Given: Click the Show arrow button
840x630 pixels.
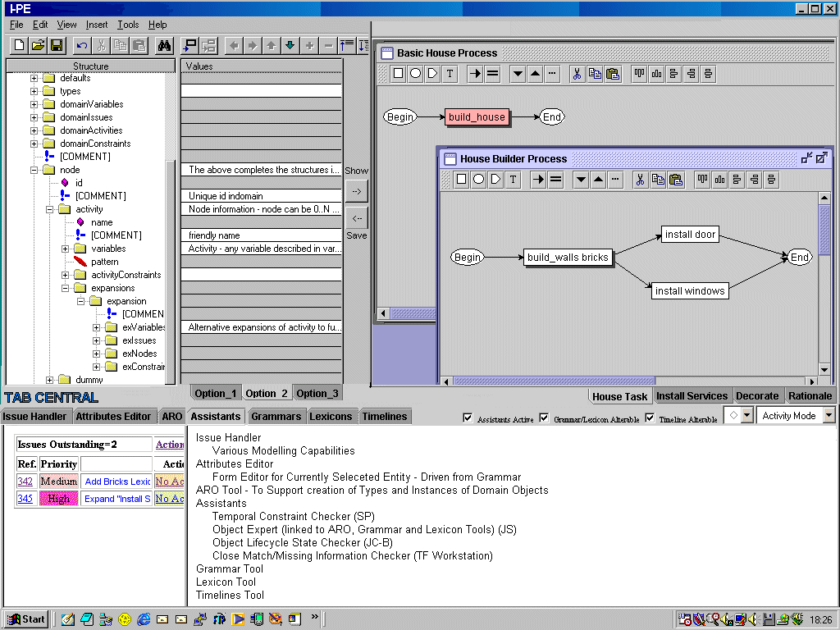Looking at the screenshot, I should 356,190.
